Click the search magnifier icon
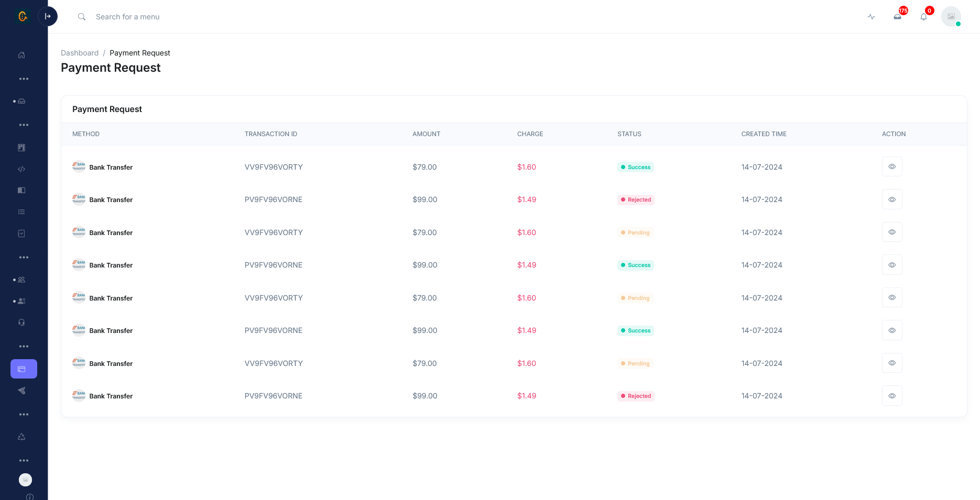 (x=82, y=17)
